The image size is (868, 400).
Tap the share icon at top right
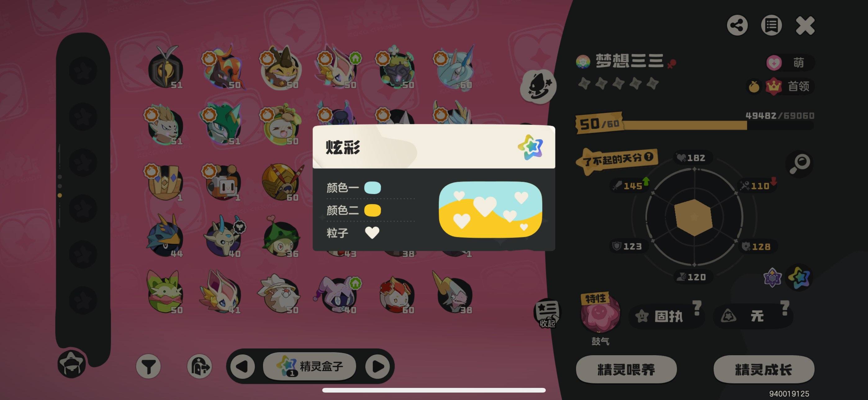[737, 25]
